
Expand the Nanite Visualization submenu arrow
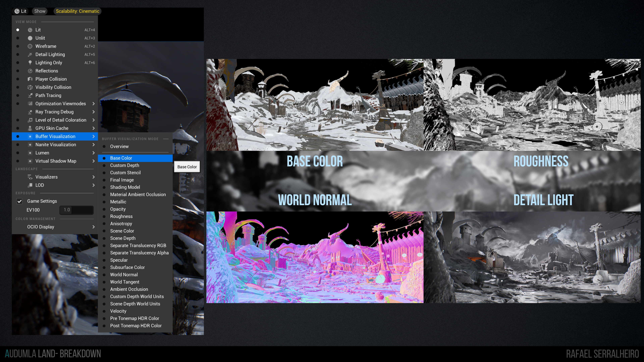click(94, 145)
